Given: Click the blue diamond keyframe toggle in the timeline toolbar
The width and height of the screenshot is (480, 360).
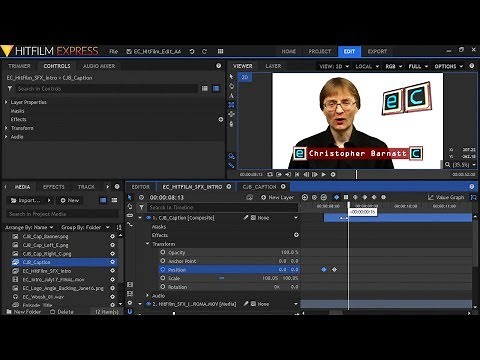Looking at the screenshot, I should 336,197.
